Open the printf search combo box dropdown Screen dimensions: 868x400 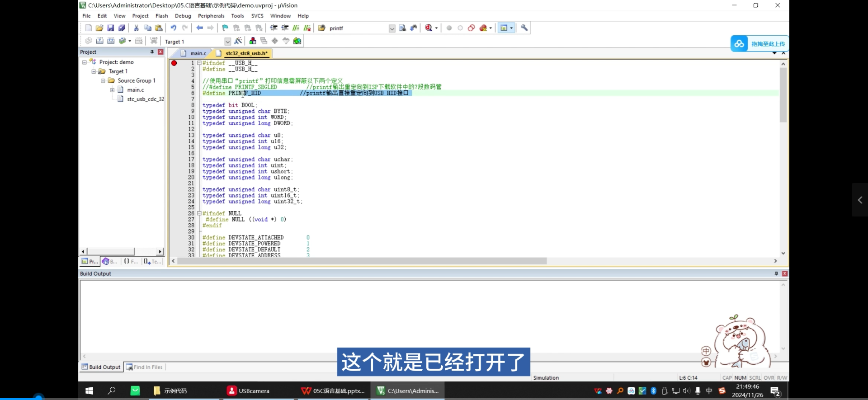392,28
